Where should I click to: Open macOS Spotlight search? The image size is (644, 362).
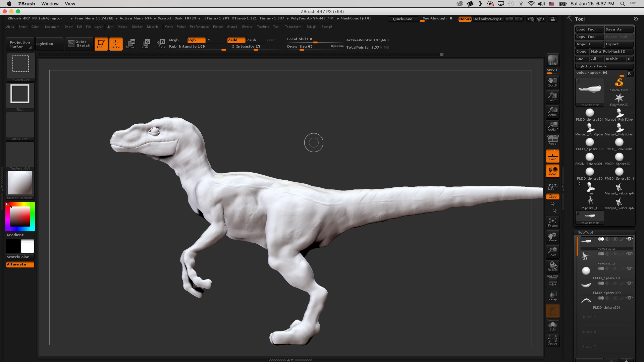click(623, 4)
